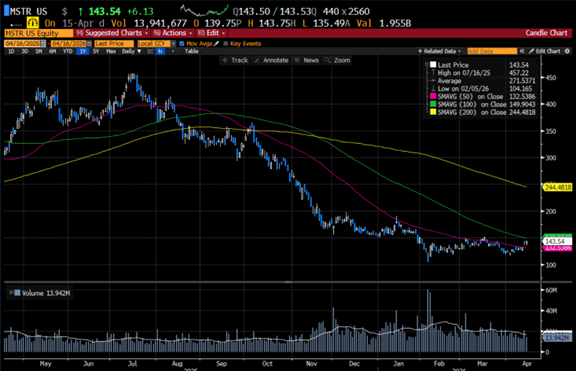Select the 3D range tab
The width and height of the screenshot is (576, 371).
(x=25, y=51)
